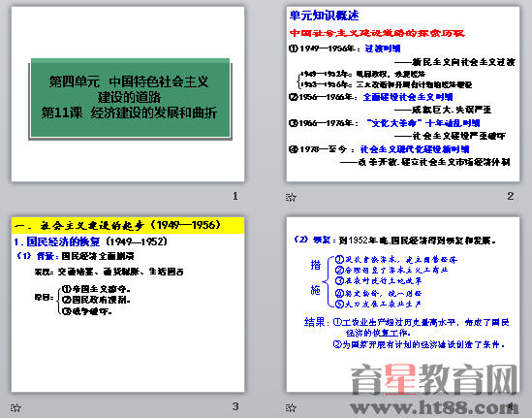Click the blue 过渡时期 text in slide 2
Screen dimensions: 532x418
point(383,48)
